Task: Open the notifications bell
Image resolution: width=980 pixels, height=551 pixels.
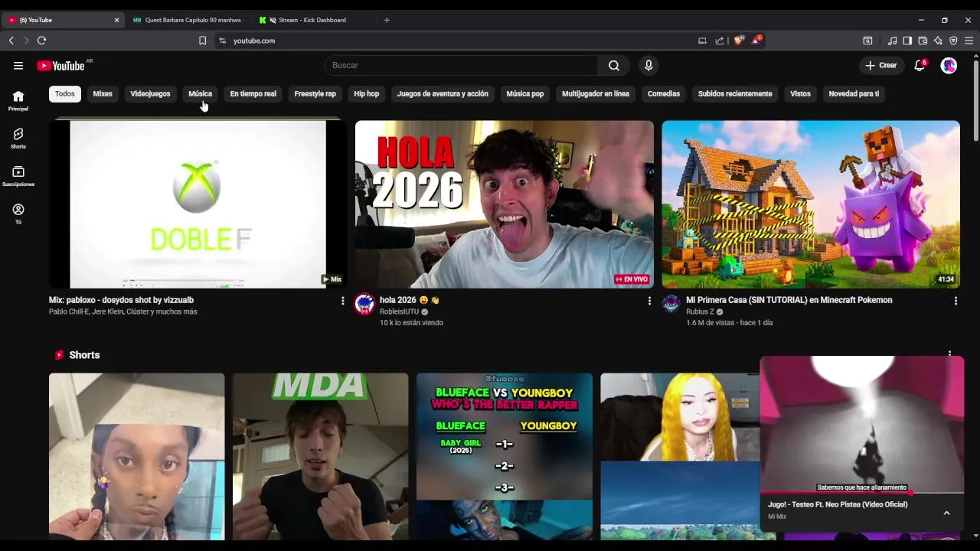Action: 920,66
